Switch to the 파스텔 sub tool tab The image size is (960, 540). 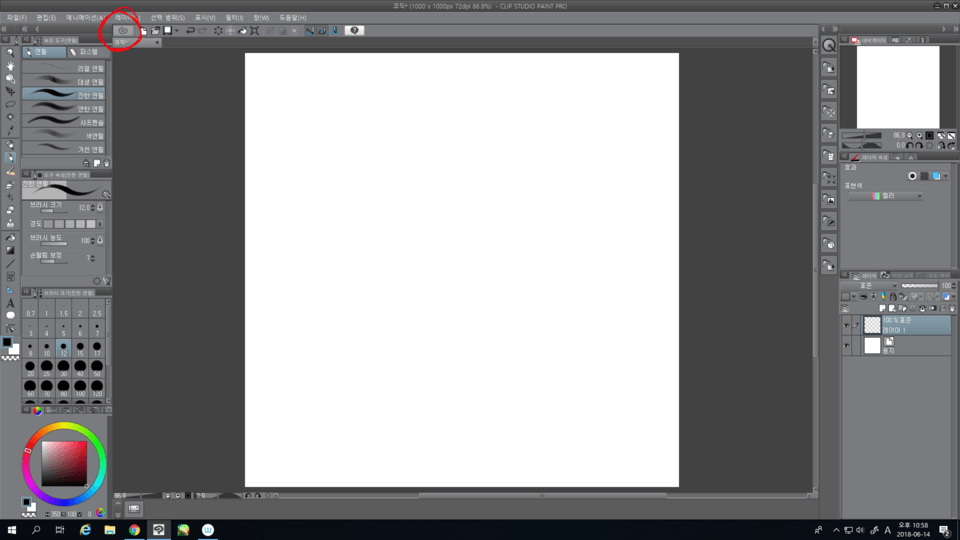[87, 52]
